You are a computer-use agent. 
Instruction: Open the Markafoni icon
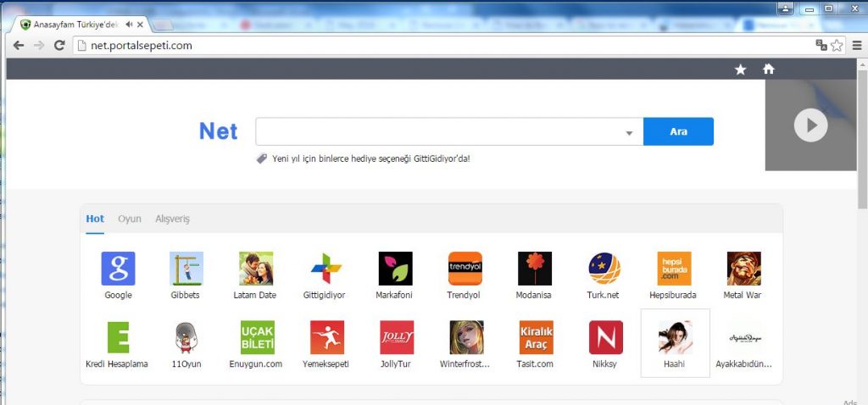coord(395,269)
